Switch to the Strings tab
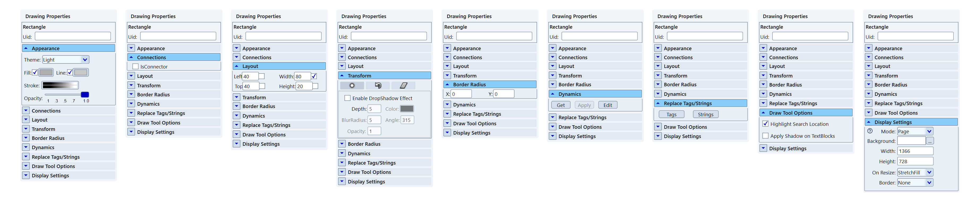The image size is (980, 202). coord(706,114)
